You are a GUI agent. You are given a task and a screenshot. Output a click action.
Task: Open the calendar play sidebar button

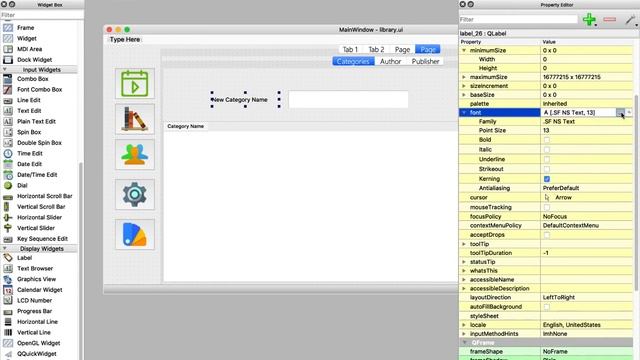click(135, 84)
